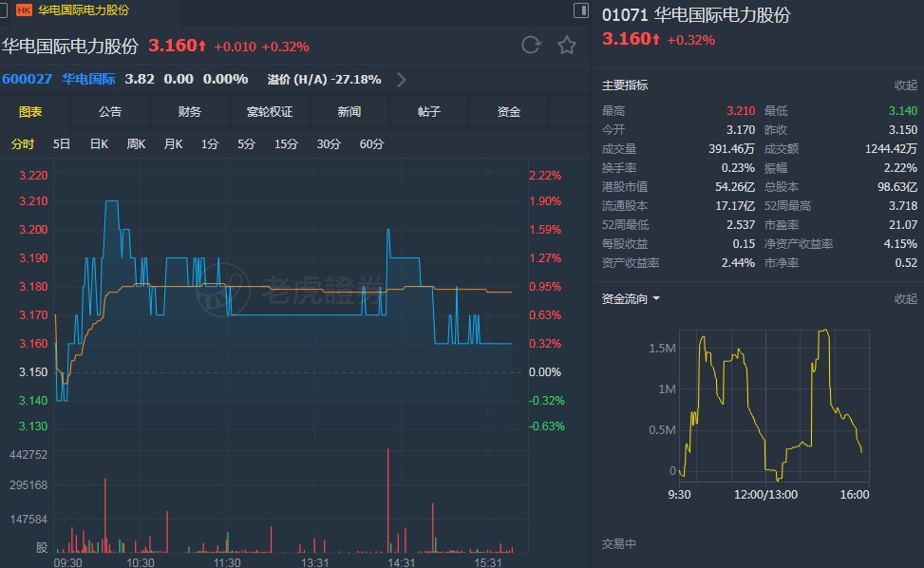Click the 华电国际电力股份 window tab title
The width and height of the screenshot is (924, 568).
click(83, 10)
